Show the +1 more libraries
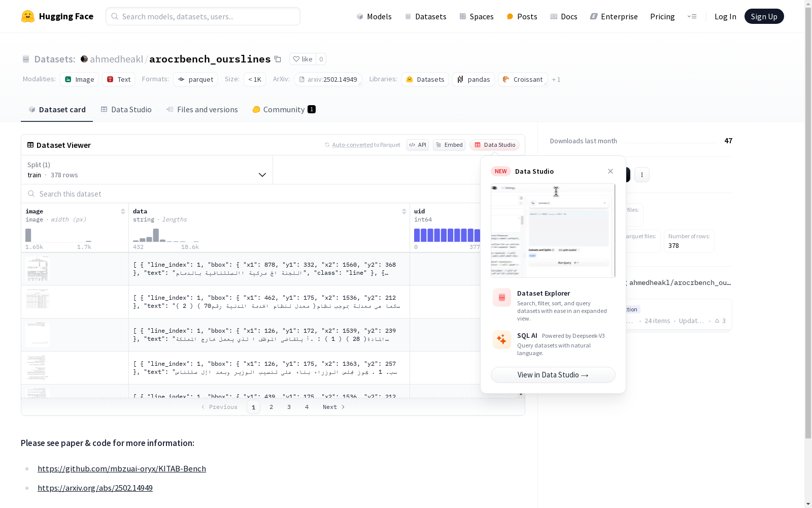This screenshot has height=508, width=812. point(556,79)
